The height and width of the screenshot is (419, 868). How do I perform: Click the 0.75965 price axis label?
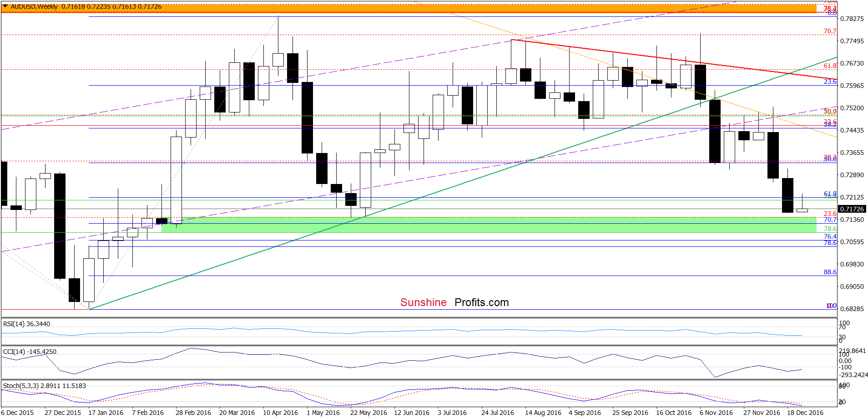tap(852, 86)
